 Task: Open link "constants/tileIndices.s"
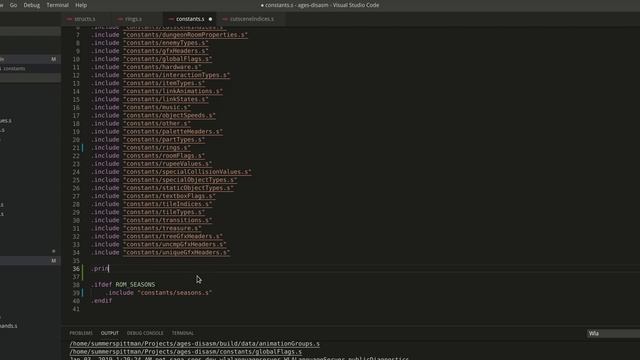tap(167, 204)
